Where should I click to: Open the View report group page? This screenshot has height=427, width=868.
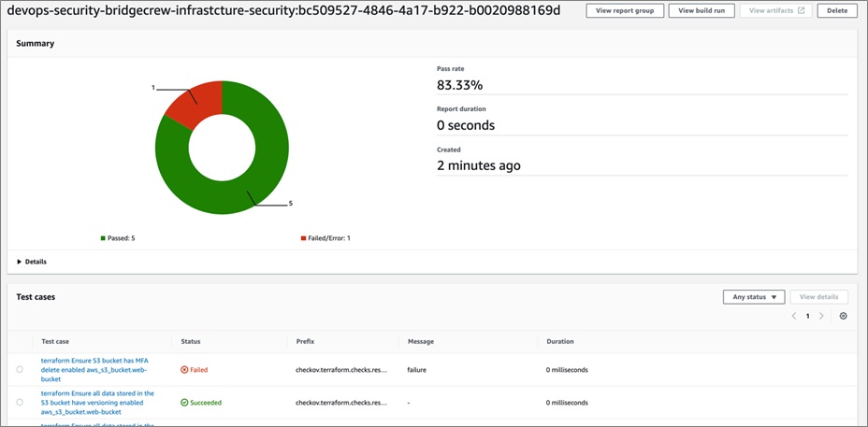625,10
